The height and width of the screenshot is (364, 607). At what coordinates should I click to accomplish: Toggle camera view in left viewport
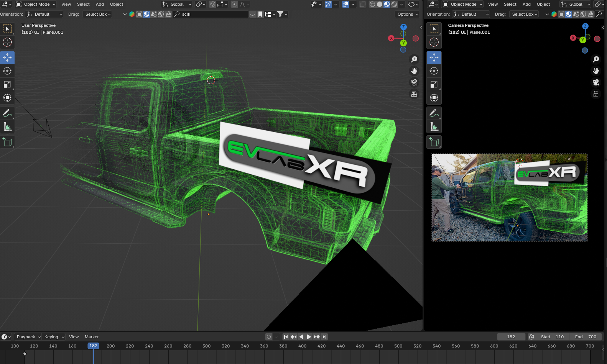(414, 82)
